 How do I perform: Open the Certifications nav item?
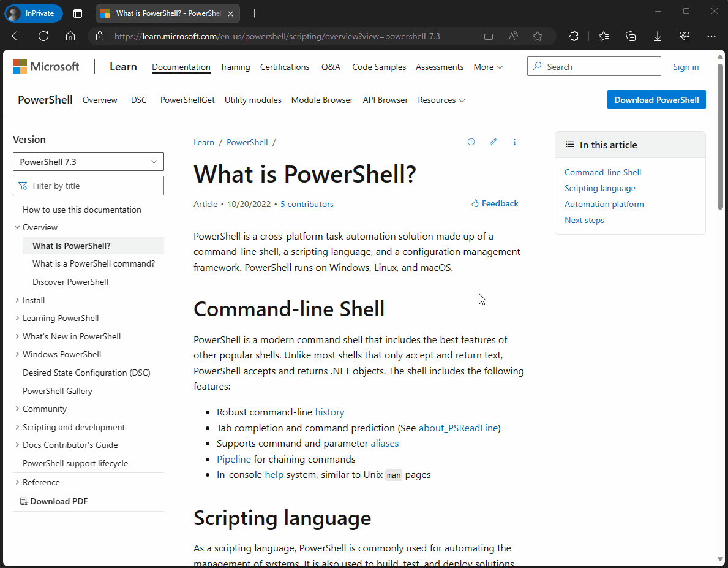tap(285, 67)
